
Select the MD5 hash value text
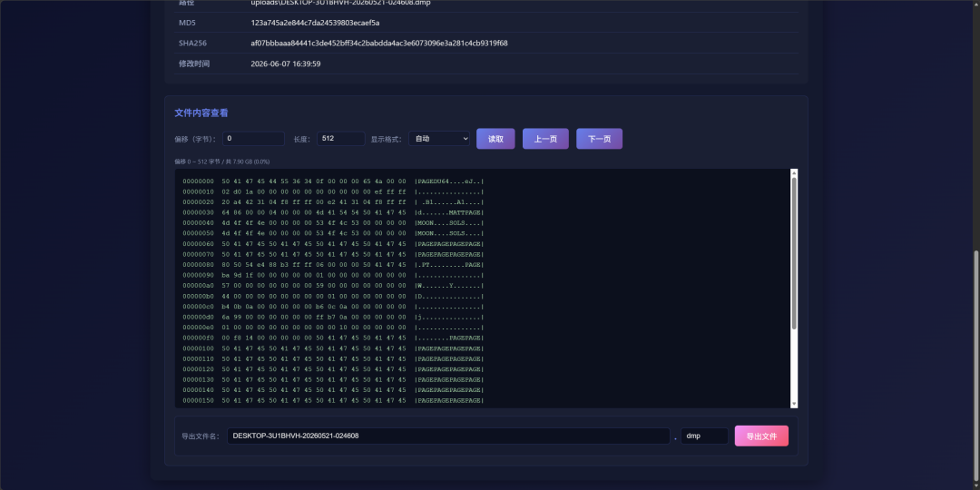[315, 23]
